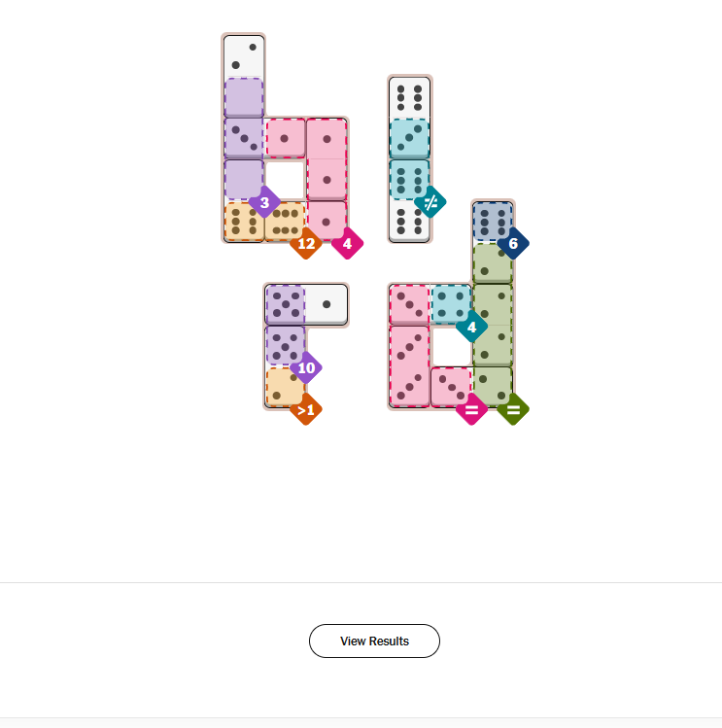The image size is (722, 728).
Task: Click the teal three-pip domino tile
Action: (409, 138)
